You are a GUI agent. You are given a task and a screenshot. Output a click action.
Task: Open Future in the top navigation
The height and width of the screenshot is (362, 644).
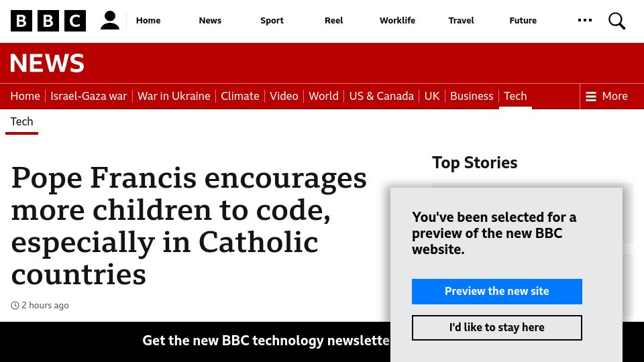click(x=523, y=21)
